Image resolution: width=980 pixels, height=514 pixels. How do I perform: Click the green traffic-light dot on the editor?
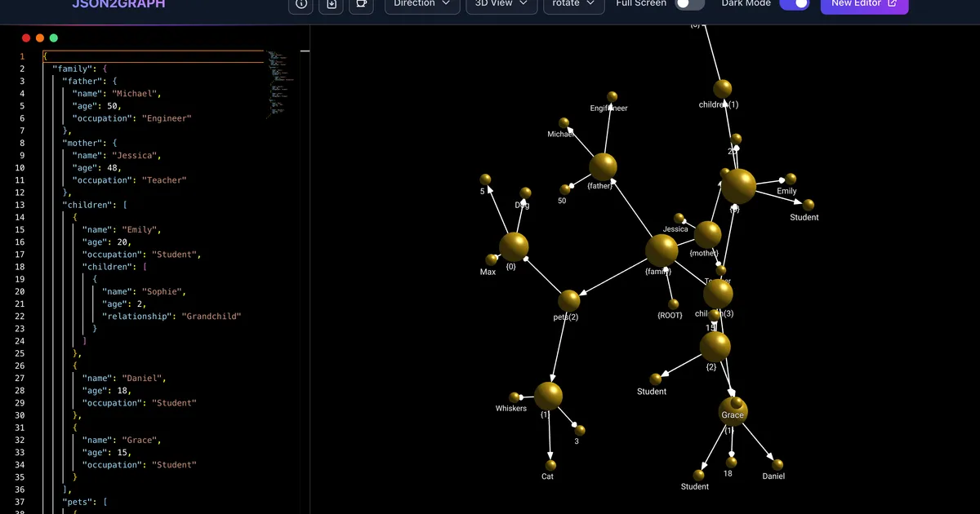coord(53,38)
